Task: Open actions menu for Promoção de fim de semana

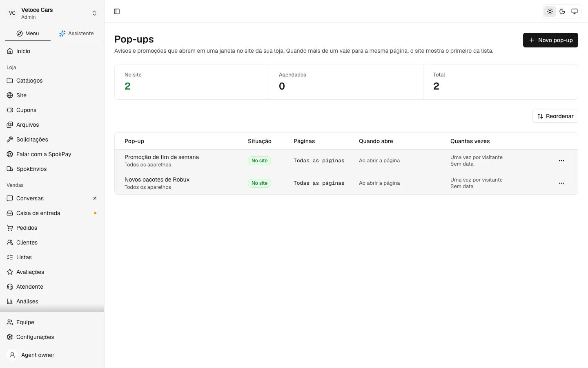Action: coord(561,161)
